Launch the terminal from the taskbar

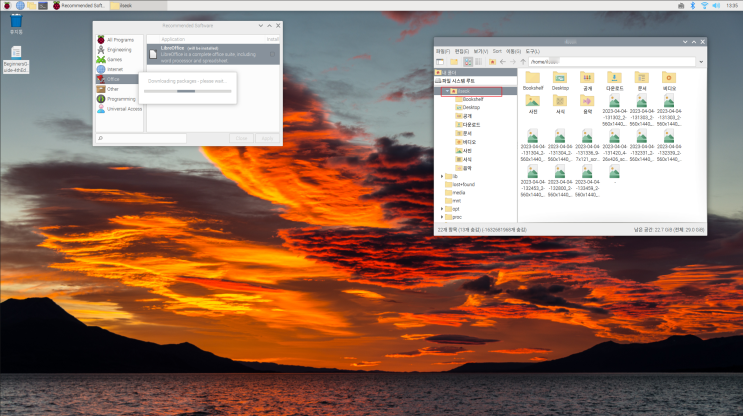pos(43,5)
